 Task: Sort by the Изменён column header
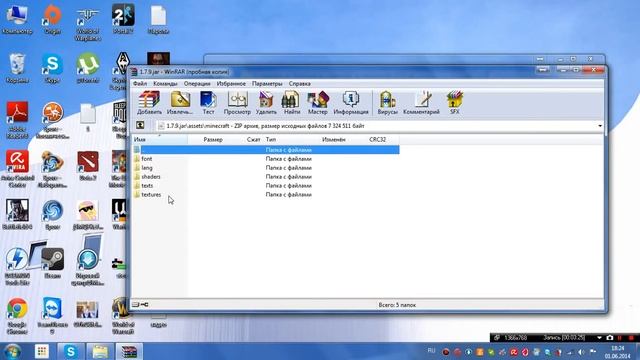tap(333, 140)
